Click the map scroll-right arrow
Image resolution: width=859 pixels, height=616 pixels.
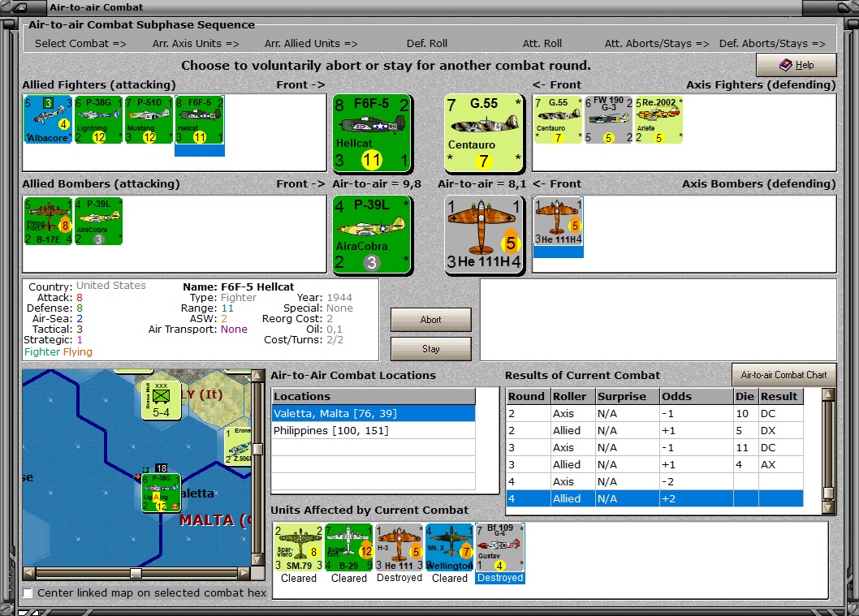[x=244, y=573]
